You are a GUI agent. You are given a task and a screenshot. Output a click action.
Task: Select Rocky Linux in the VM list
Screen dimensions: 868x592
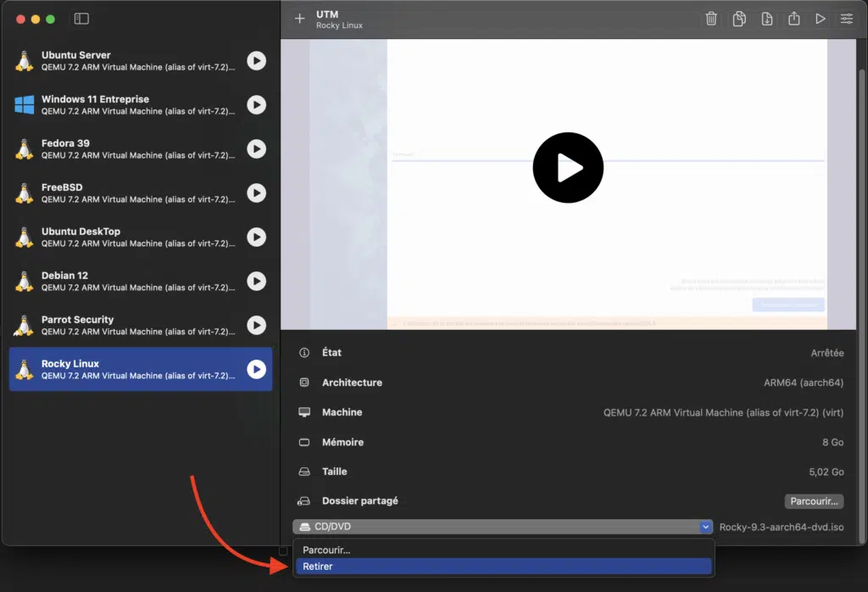141,370
